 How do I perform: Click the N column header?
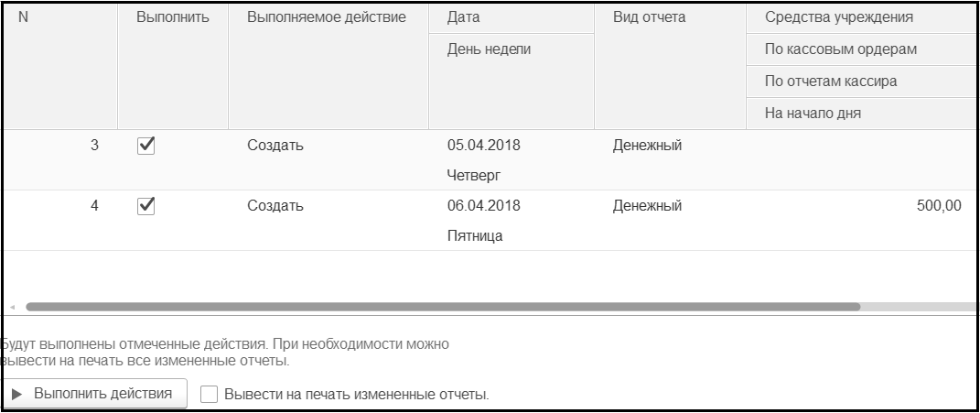coord(23,17)
